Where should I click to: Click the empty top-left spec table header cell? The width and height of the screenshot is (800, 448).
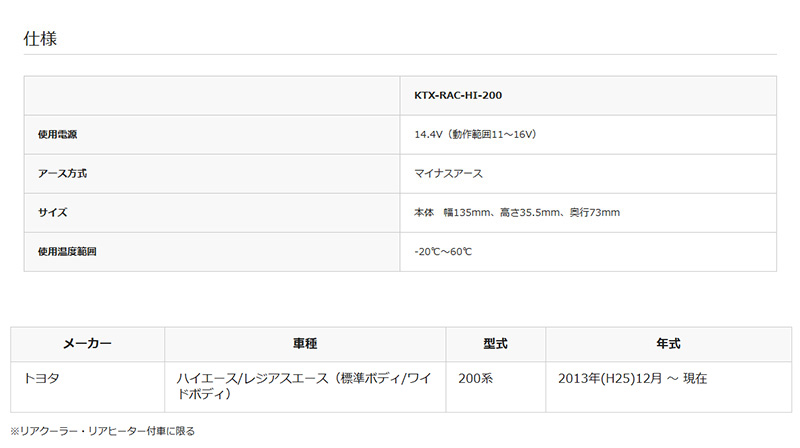click(x=211, y=96)
